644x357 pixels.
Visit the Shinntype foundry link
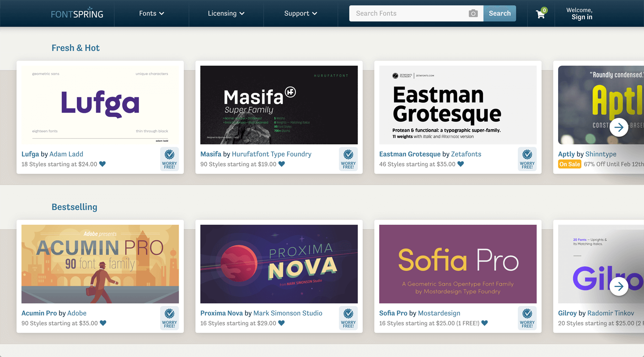point(601,154)
